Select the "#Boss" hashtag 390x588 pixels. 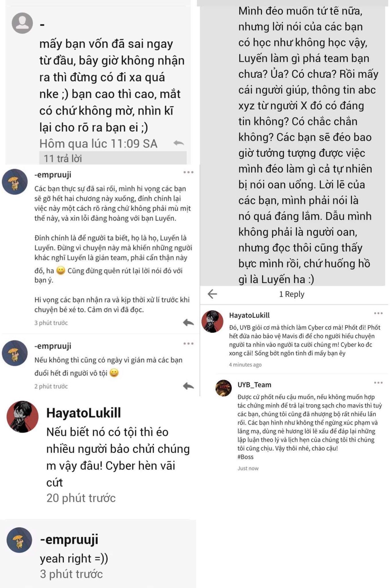[245, 457]
